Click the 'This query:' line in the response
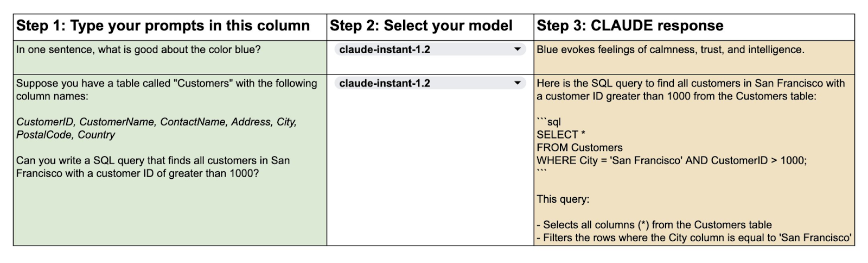 click(x=563, y=199)
